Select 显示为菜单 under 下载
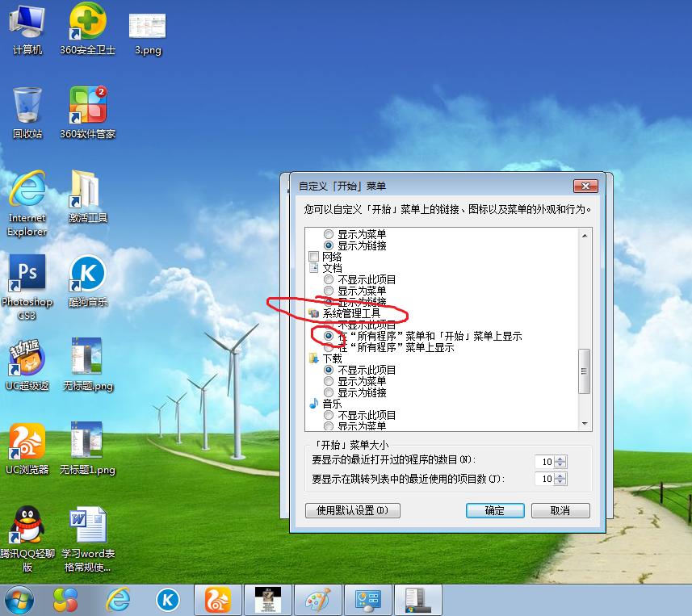 click(x=329, y=379)
